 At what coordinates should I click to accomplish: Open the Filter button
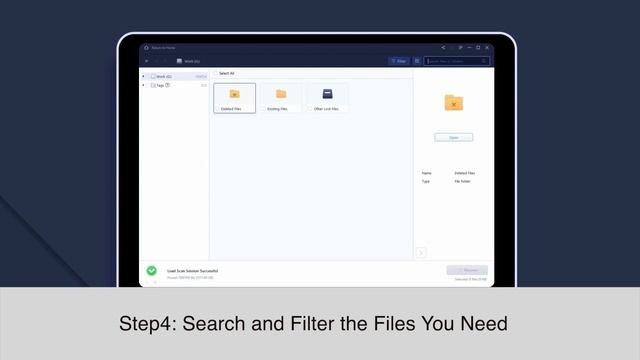[399, 61]
